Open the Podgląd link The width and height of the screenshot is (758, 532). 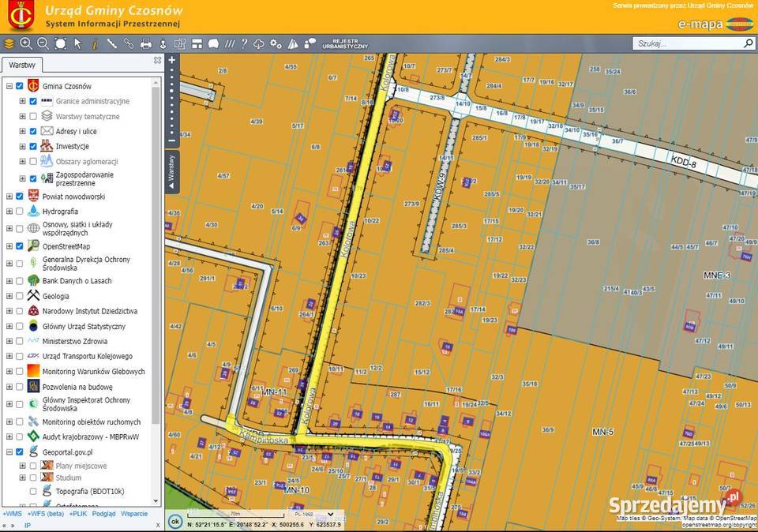click(104, 514)
